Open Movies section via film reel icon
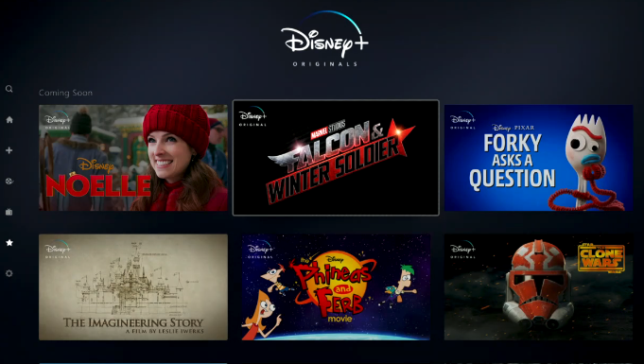 pos(9,182)
